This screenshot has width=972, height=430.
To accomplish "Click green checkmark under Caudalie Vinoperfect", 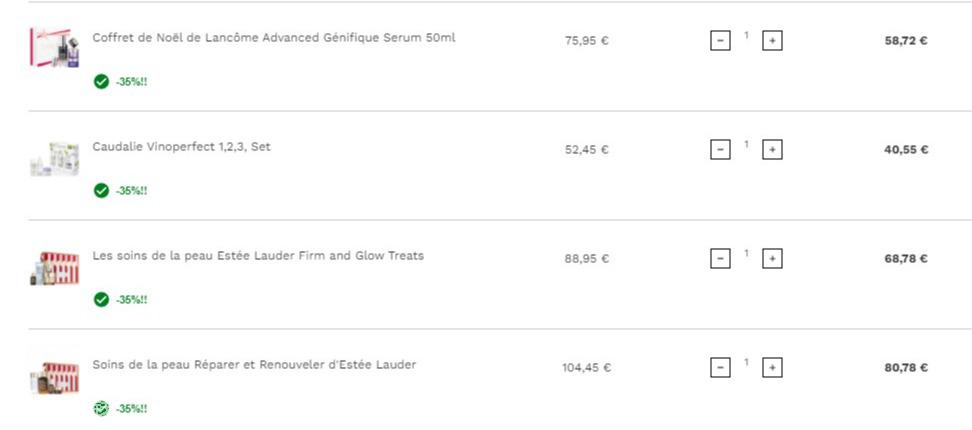I will click(101, 191).
